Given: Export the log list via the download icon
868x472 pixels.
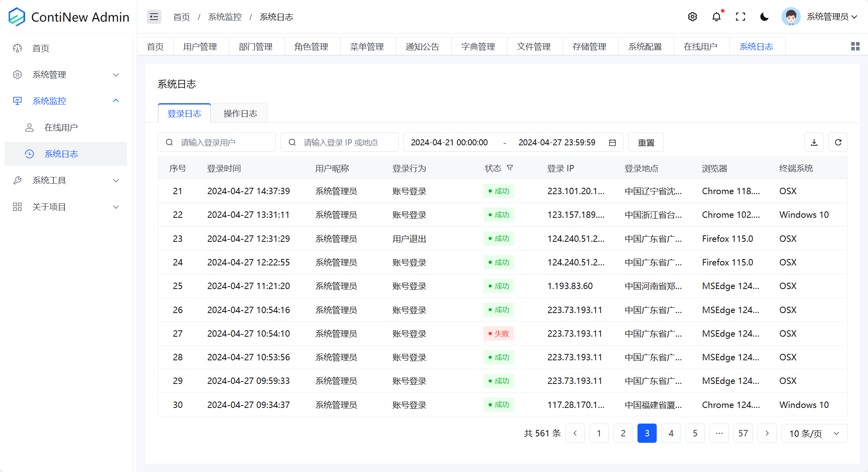Looking at the screenshot, I should (x=814, y=142).
